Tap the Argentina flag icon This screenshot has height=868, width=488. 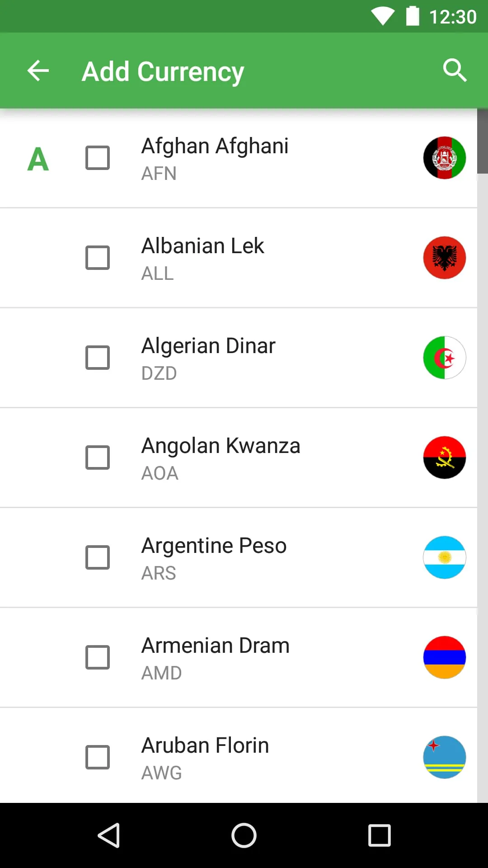[x=444, y=557]
